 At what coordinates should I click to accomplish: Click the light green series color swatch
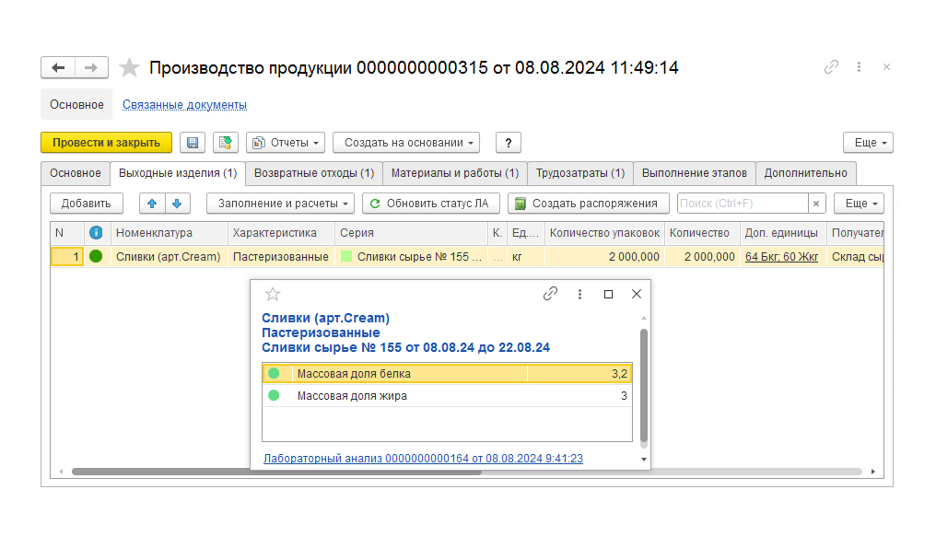[x=345, y=257]
